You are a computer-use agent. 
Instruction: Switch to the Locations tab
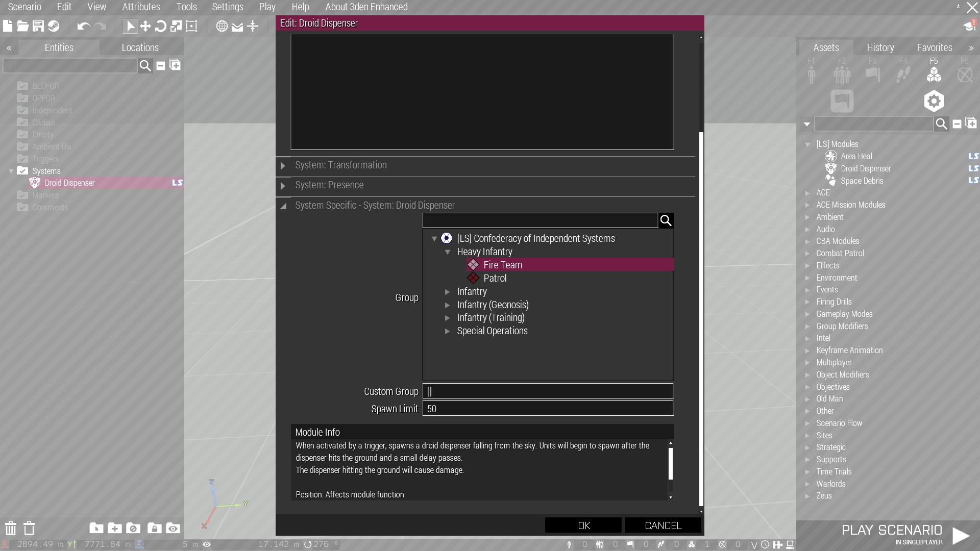(x=140, y=47)
